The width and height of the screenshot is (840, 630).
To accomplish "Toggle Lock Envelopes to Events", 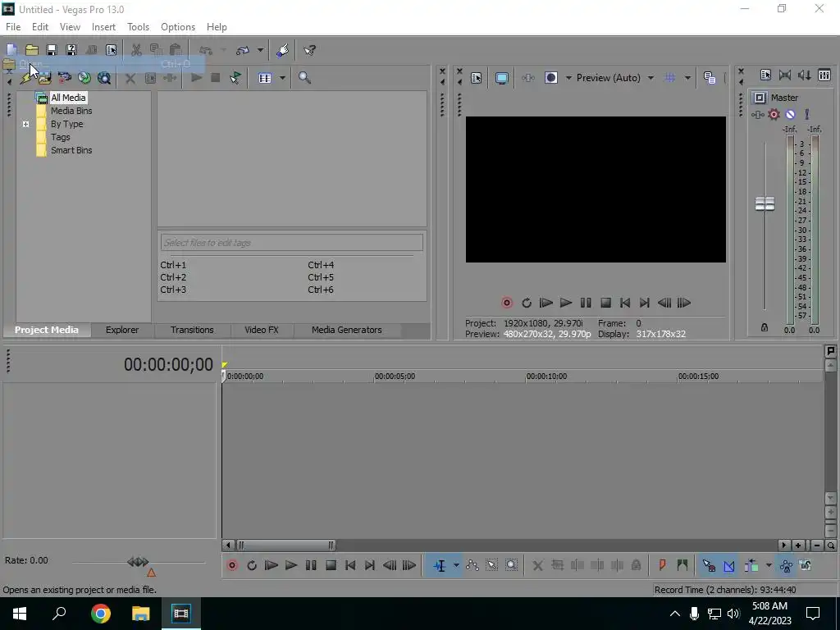I will [786, 566].
